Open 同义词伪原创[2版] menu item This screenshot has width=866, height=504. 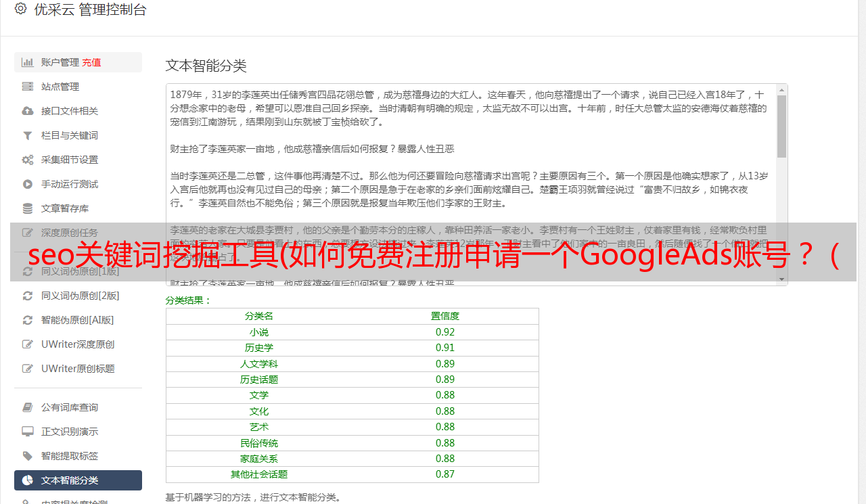pyautogui.click(x=80, y=296)
